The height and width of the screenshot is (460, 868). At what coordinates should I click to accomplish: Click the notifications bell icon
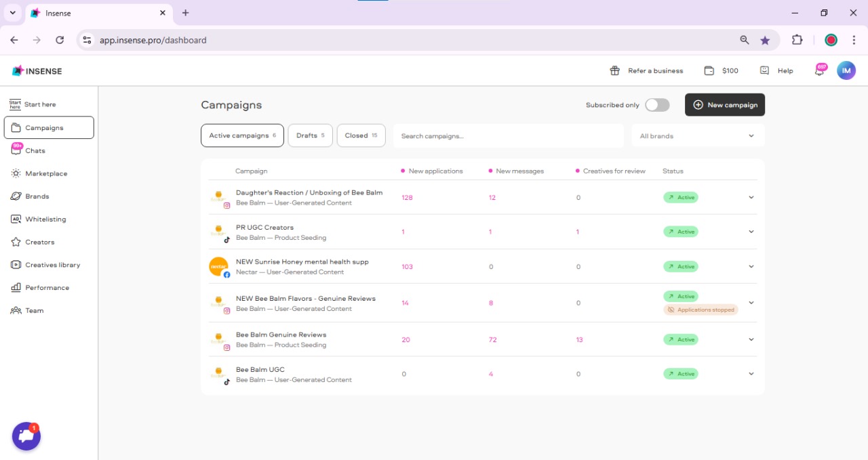(x=819, y=70)
